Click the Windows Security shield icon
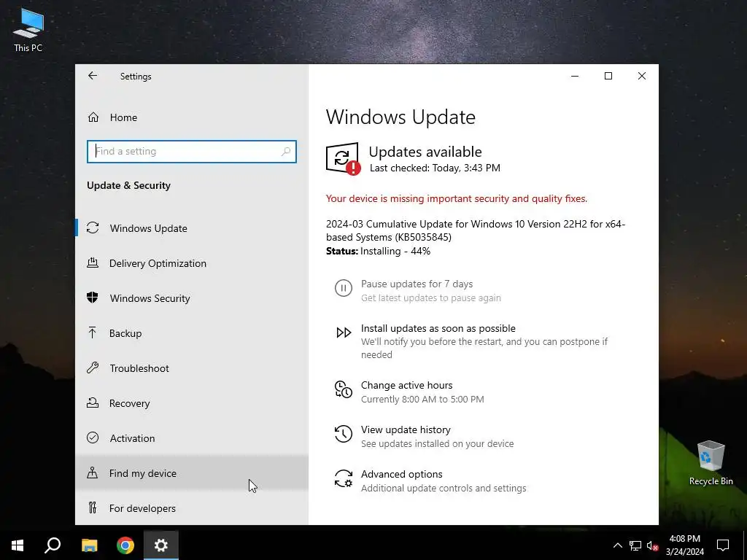The image size is (747, 560). pyautogui.click(x=93, y=297)
